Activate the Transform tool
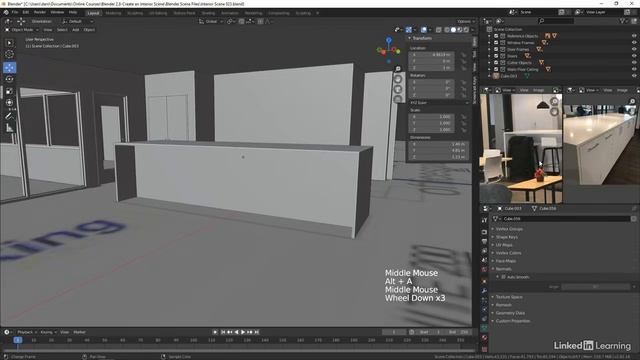The image size is (640, 360). (9, 102)
